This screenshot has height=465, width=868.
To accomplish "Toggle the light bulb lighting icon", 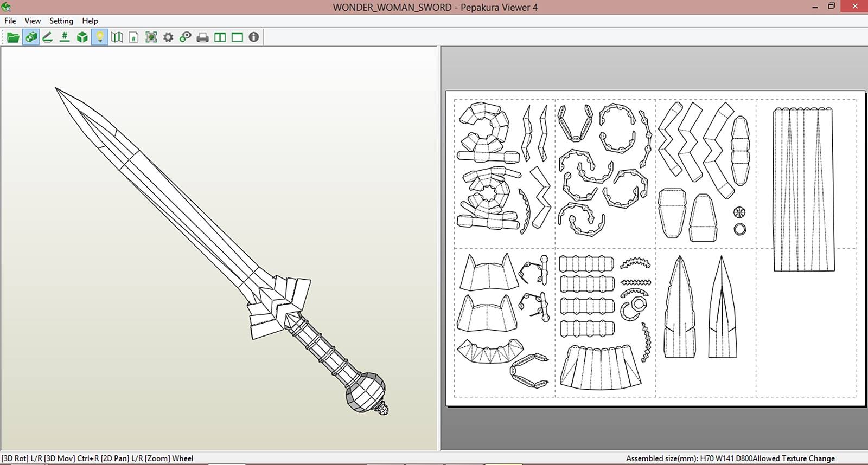I will (100, 37).
